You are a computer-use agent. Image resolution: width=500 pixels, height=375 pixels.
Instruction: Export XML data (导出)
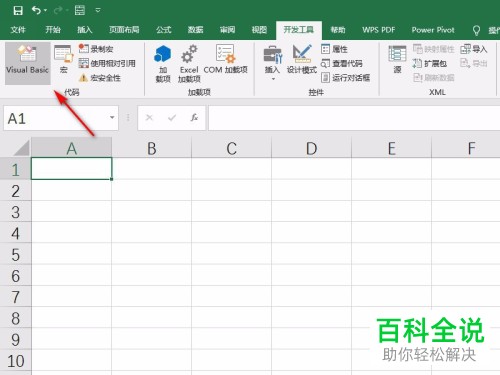pyautogui.click(x=474, y=63)
